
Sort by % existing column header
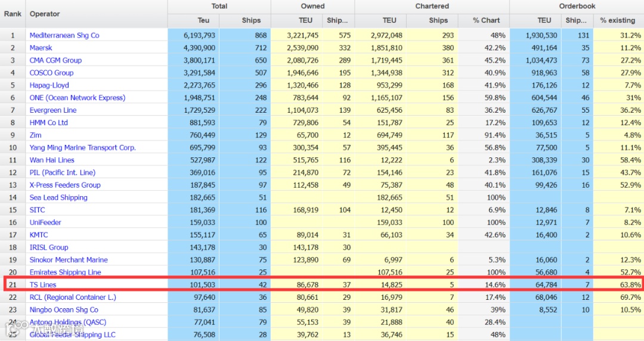[x=618, y=20]
